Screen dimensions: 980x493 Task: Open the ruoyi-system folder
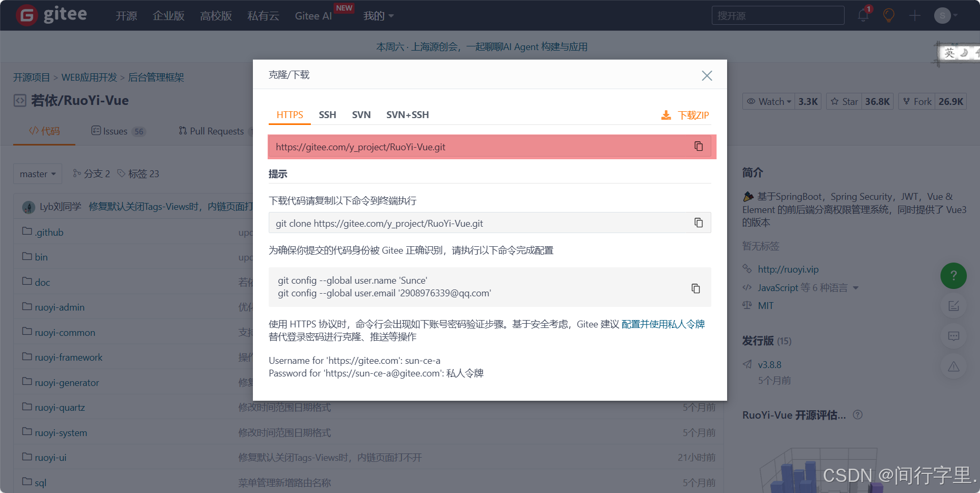click(61, 432)
